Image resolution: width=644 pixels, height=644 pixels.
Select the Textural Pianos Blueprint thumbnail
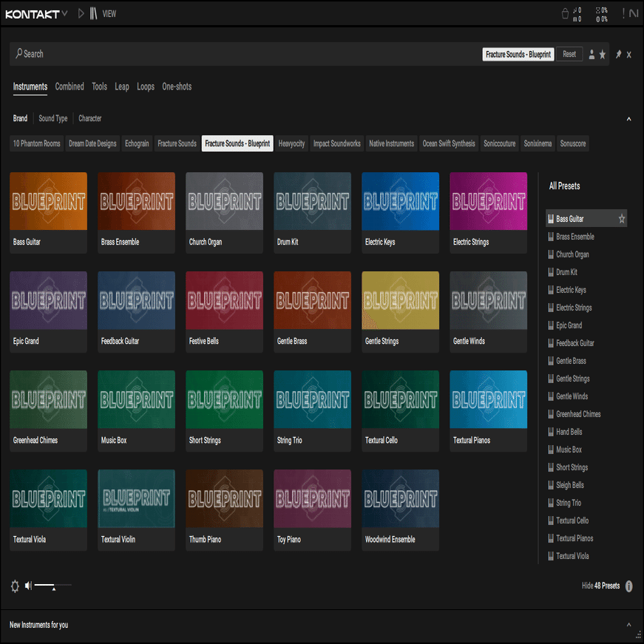(x=488, y=399)
